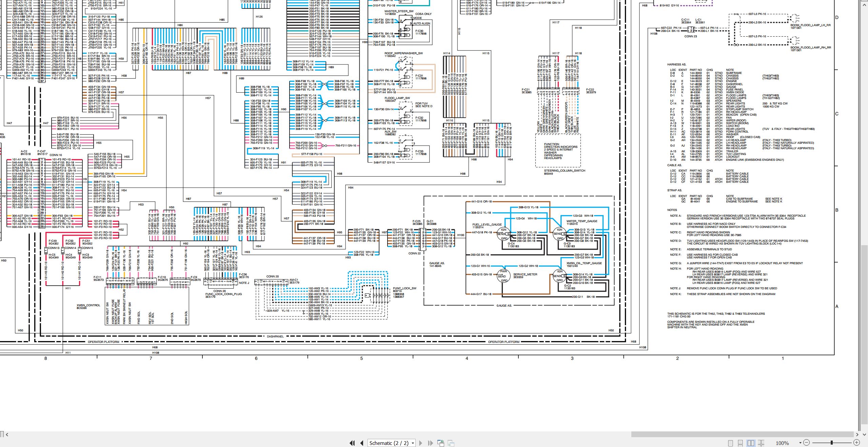Image resolution: width=868 pixels, height=447 pixels.
Task: Click the FLOOD_LAMP_SW label
Action: pos(397,98)
